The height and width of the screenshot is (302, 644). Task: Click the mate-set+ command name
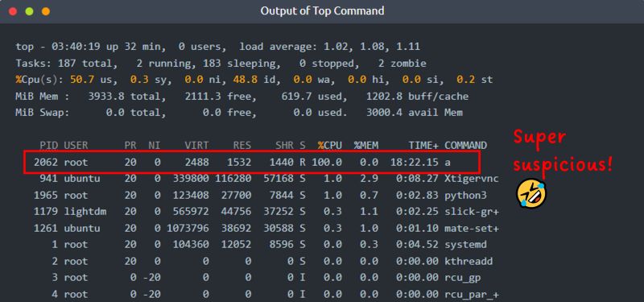(x=472, y=228)
